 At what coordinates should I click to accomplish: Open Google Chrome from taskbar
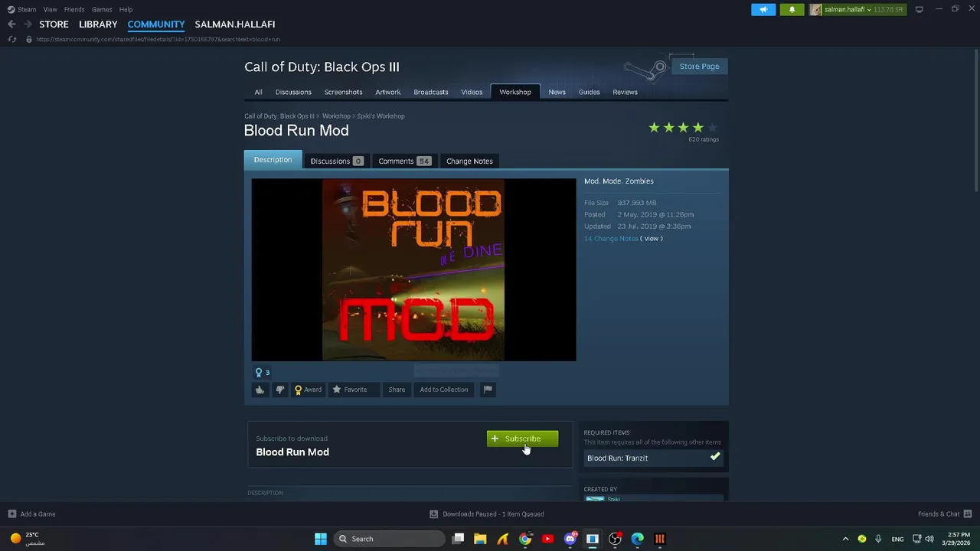525,539
